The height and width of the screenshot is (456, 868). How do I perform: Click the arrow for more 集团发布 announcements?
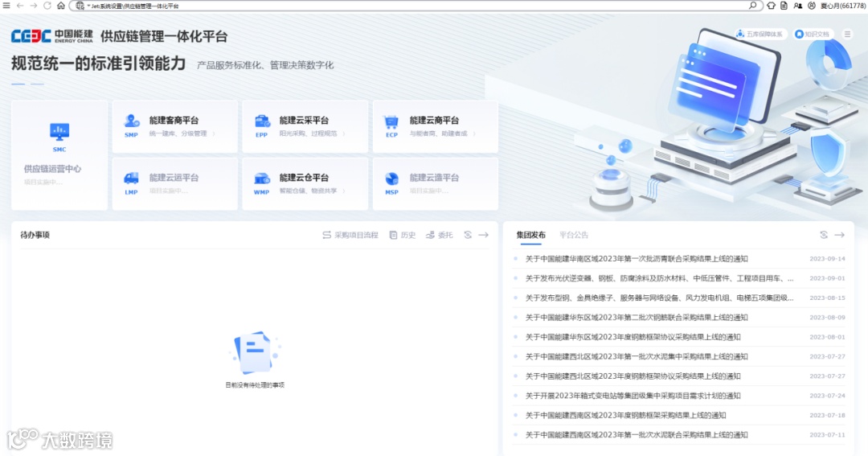(840, 235)
